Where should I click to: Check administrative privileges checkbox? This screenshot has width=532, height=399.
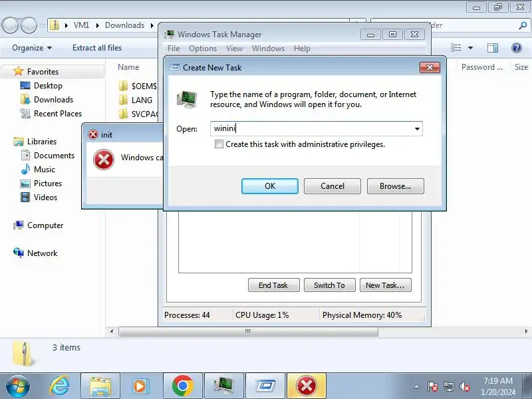pos(219,144)
